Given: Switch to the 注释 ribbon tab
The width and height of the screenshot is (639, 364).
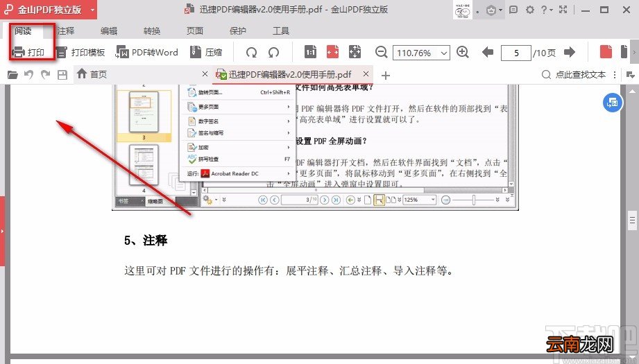Looking at the screenshot, I should pyautogui.click(x=66, y=31).
